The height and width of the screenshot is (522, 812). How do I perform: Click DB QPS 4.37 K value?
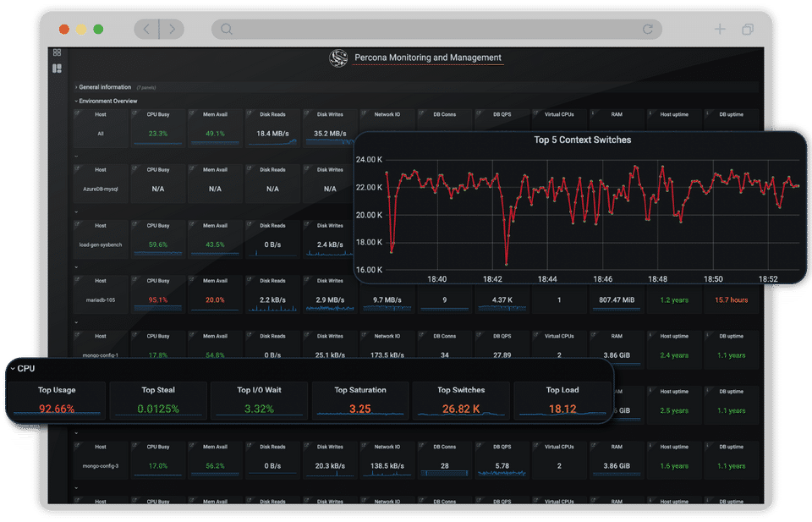pyautogui.click(x=502, y=299)
